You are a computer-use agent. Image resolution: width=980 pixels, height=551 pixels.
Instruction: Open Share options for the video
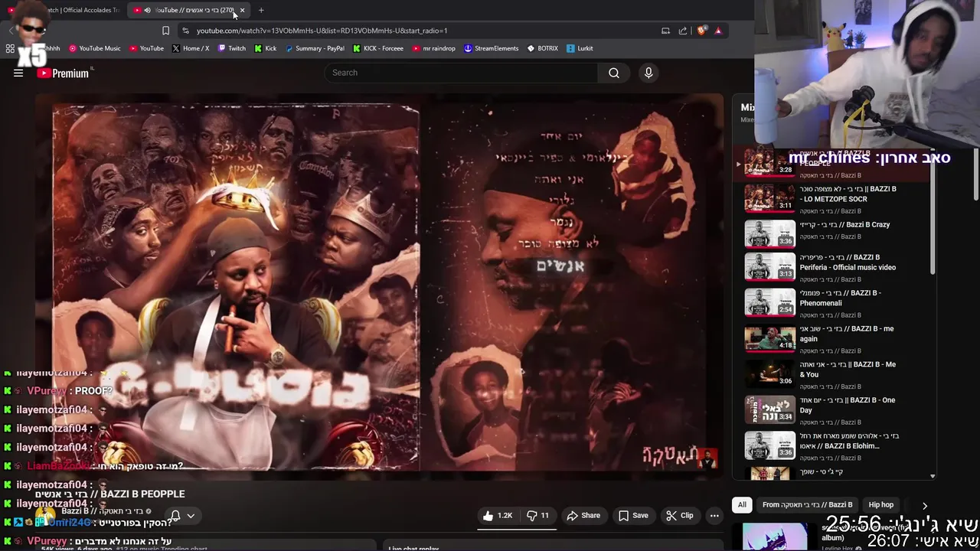(x=583, y=516)
